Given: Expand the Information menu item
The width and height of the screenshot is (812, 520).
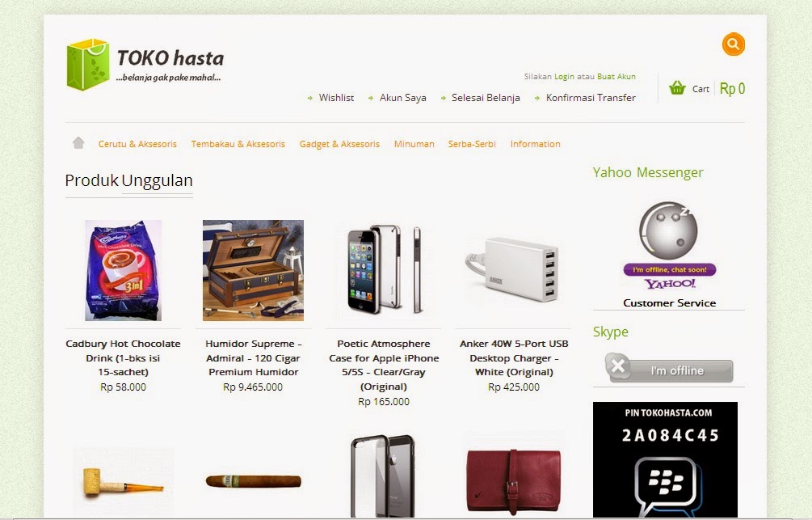Looking at the screenshot, I should 535,144.
